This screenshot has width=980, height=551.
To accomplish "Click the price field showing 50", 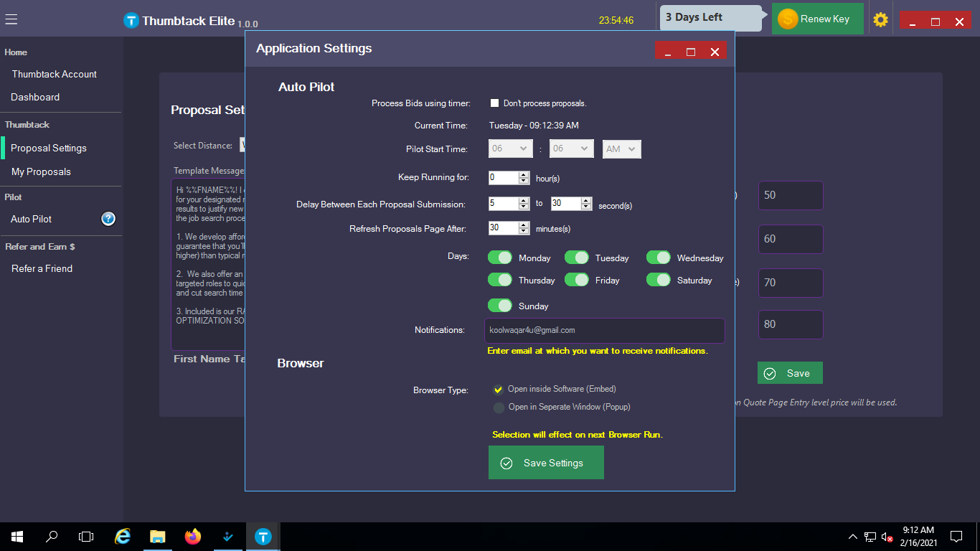I will pyautogui.click(x=791, y=195).
